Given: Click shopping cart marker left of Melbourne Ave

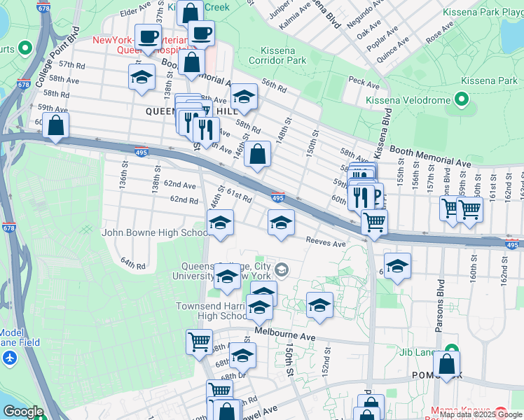Looking at the screenshot, I should point(200,344).
